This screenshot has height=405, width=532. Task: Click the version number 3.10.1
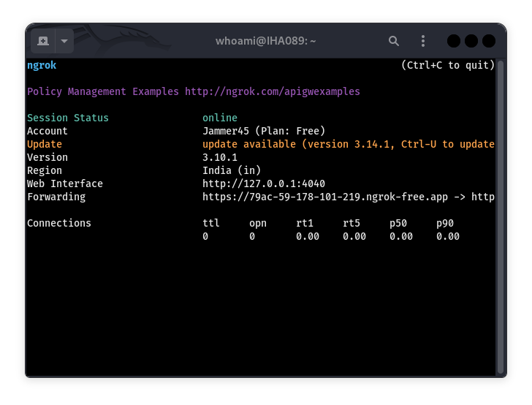pos(219,158)
